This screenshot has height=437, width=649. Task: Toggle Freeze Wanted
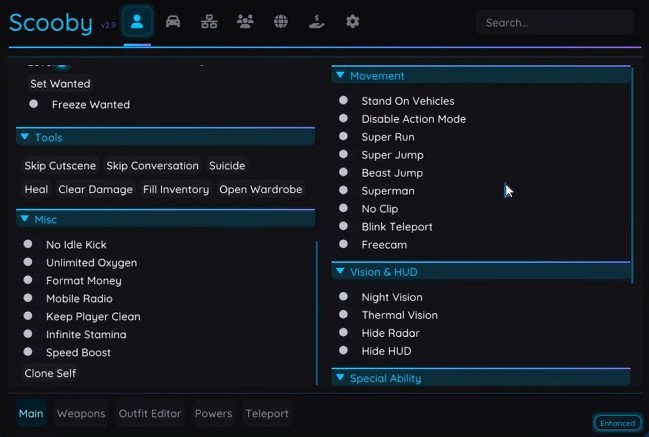pyautogui.click(x=34, y=104)
